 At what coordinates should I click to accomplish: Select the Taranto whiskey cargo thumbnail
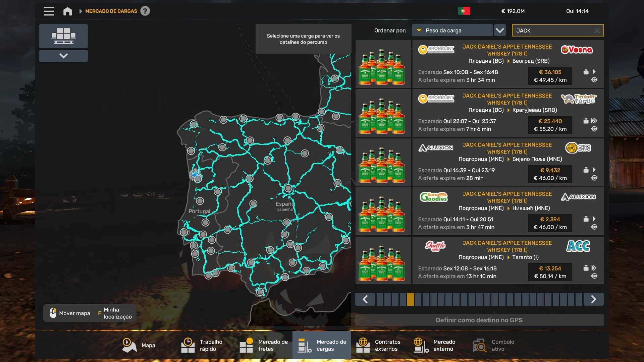383,260
